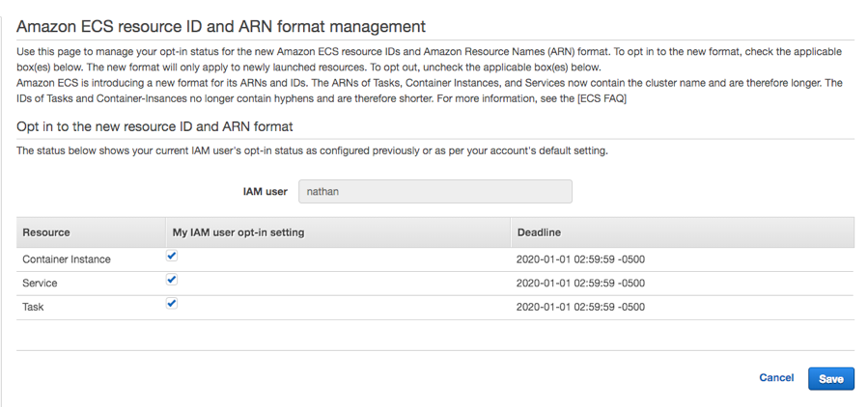Click the page title Amazon ECS resource ID heading
Viewport: 868px width, 407px height.
[221, 27]
